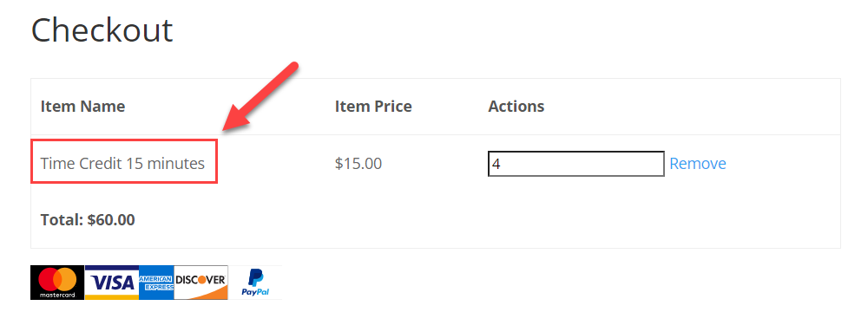The height and width of the screenshot is (312, 868).
Task: Pick the Discover card logo
Action: [x=201, y=283]
